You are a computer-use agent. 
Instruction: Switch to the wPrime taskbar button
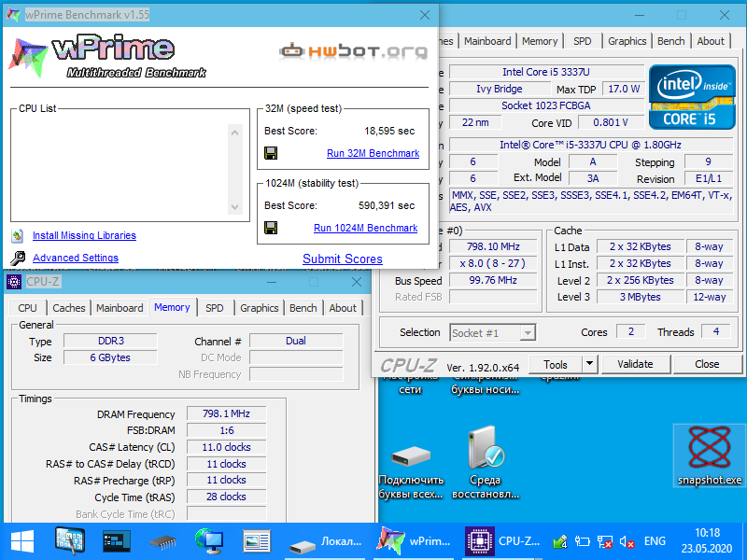(x=413, y=541)
